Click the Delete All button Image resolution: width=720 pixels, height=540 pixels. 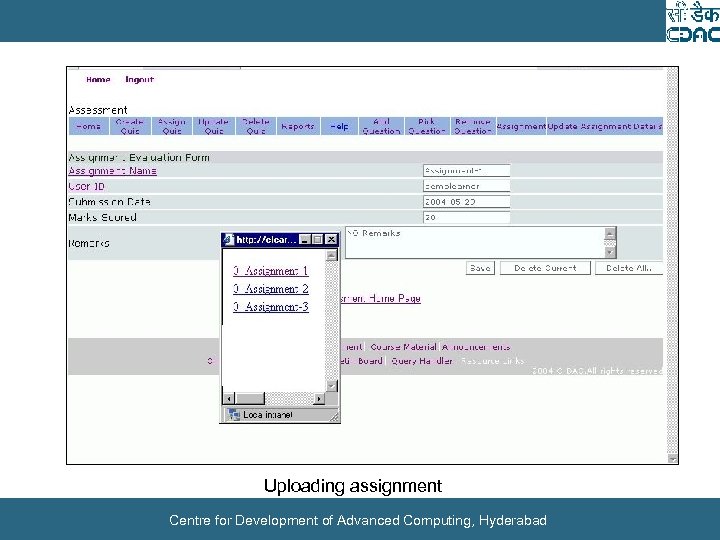click(x=629, y=268)
